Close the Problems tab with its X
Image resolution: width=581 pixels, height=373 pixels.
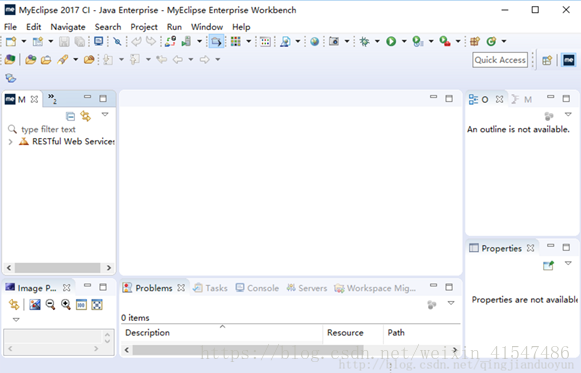(x=181, y=288)
